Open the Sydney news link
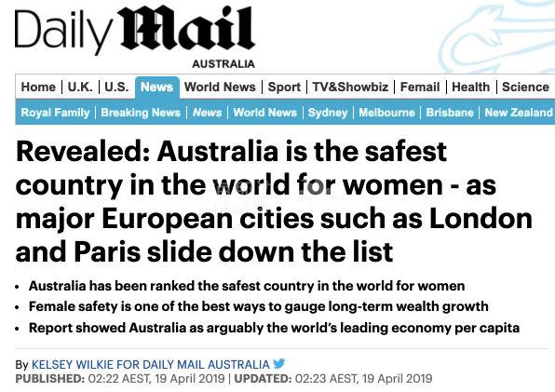This screenshot has width=555, height=392. click(x=328, y=113)
